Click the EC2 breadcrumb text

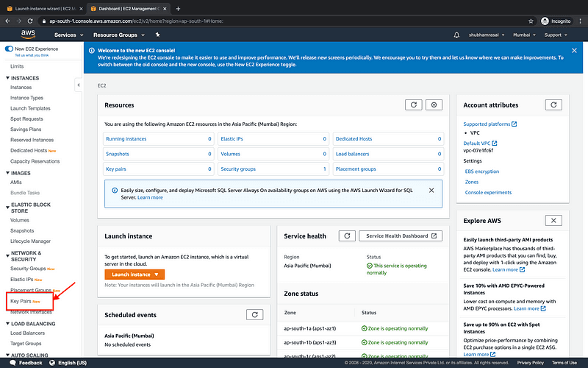tap(101, 85)
